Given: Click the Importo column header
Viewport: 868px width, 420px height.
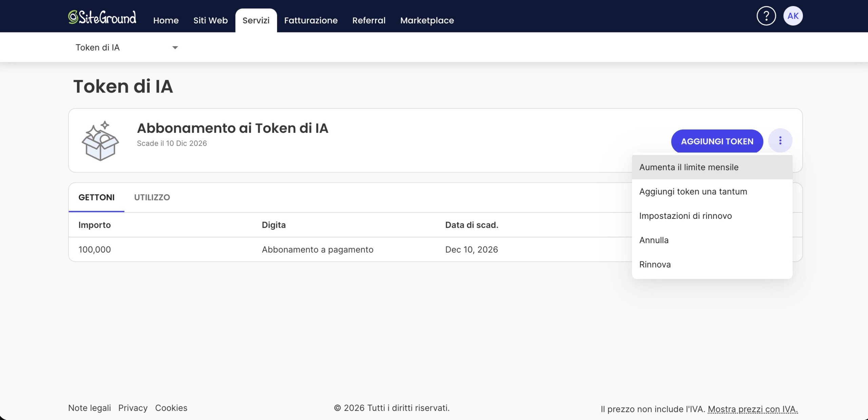Looking at the screenshot, I should pos(95,225).
